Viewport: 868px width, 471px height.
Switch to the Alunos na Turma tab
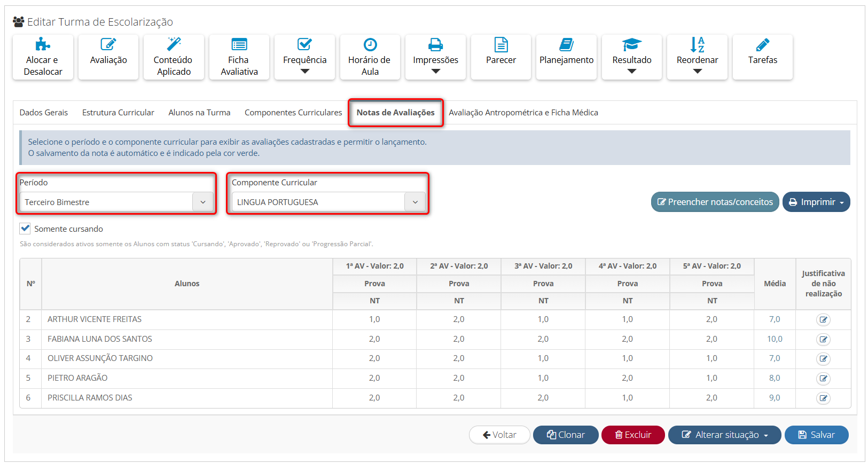point(199,113)
